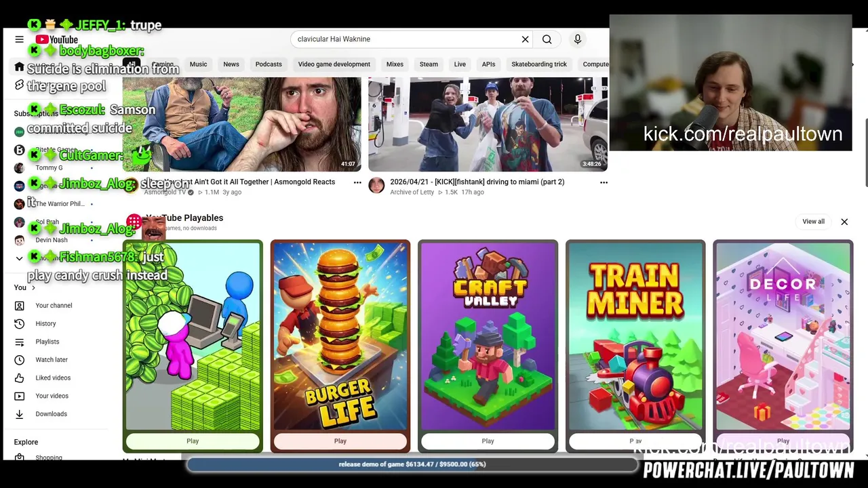Play the watermelon cashier game
Viewport: 868px width, 488px height.
pos(193,441)
